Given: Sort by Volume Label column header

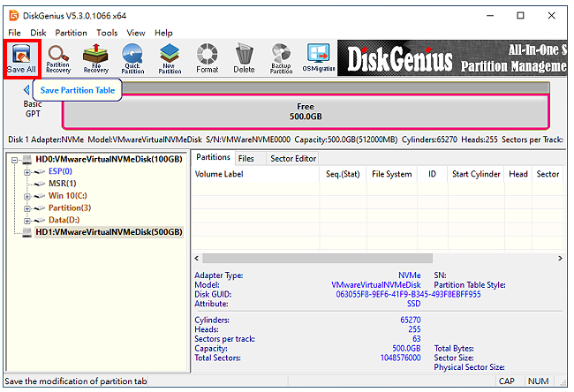Looking at the screenshot, I should 255,174.
